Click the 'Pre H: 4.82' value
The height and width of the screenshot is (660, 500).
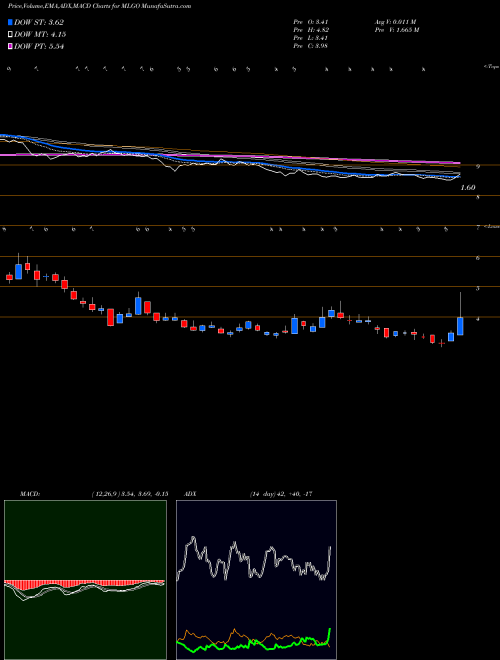pos(311,30)
